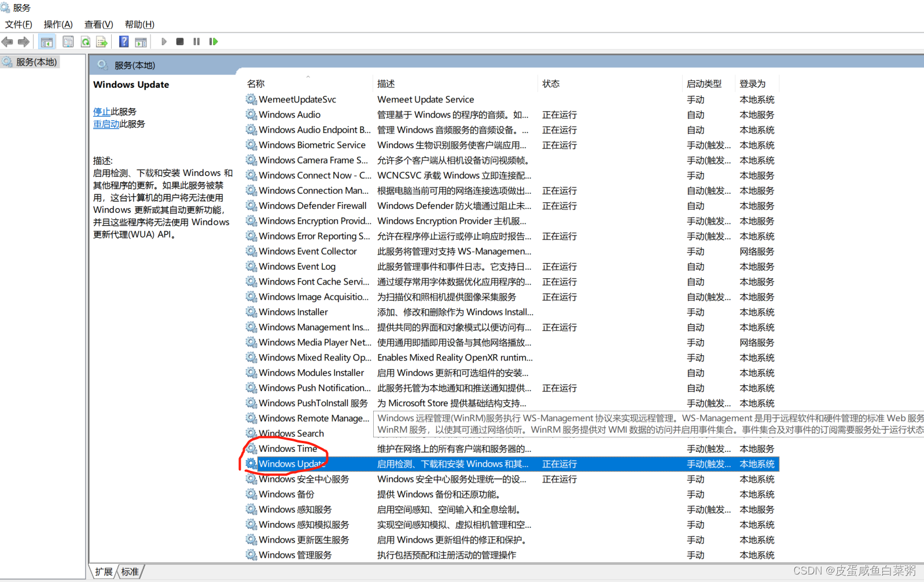924x582 pixels.
Task: Select the Windows 感知模拟服务 name
Action: coord(304,525)
